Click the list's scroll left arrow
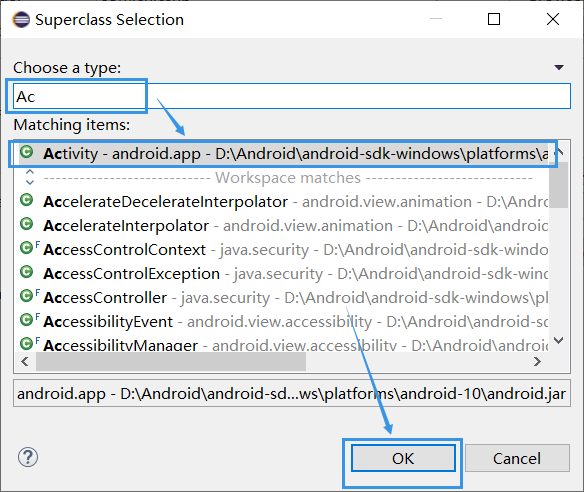This screenshot has width=584, height=492. tap(25, 361)
